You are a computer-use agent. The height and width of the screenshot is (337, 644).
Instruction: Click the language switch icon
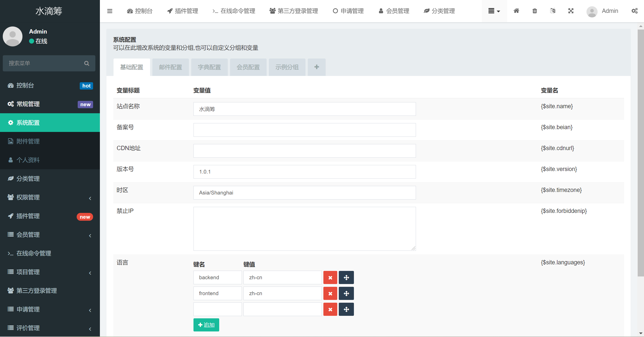click(x=552, y=11)
